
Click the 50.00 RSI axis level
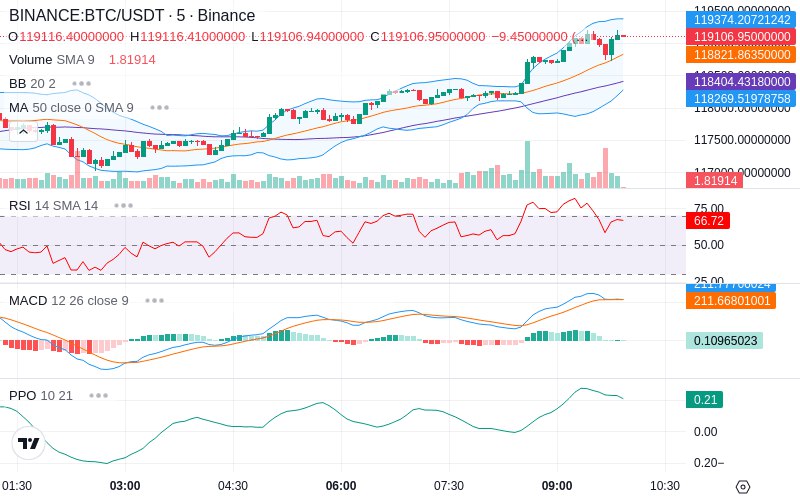tap(709, 245)
